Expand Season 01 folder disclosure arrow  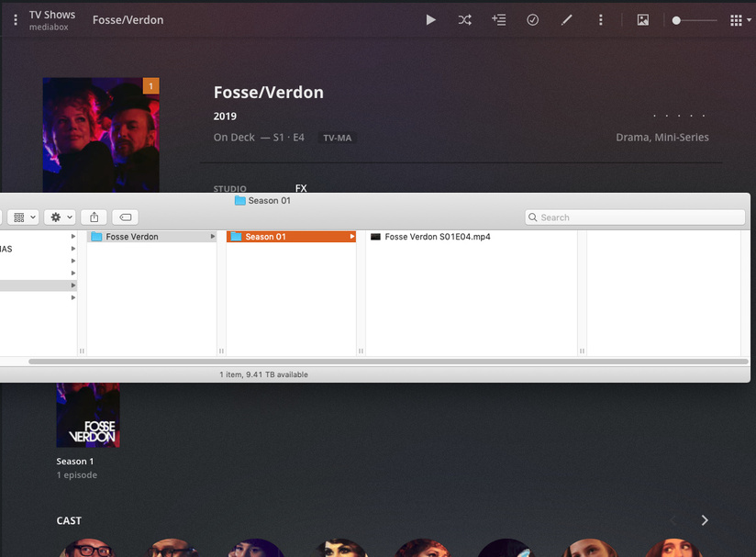[x=352, y=237]
